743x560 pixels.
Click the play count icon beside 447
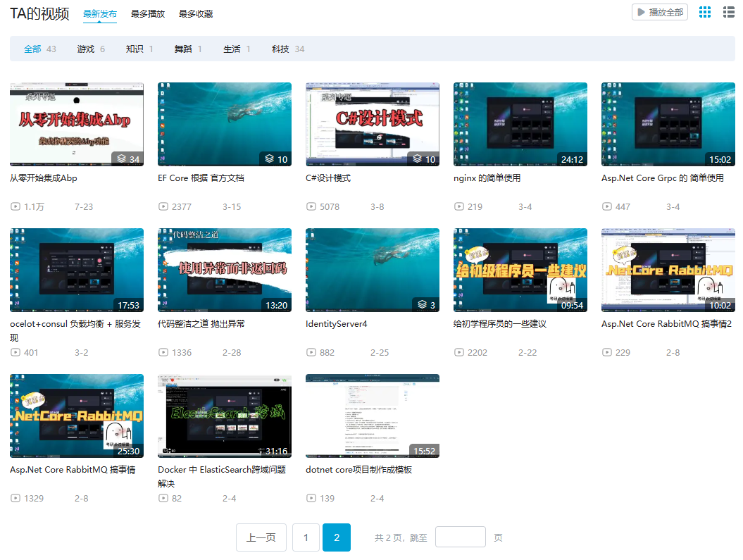[607, 206]
